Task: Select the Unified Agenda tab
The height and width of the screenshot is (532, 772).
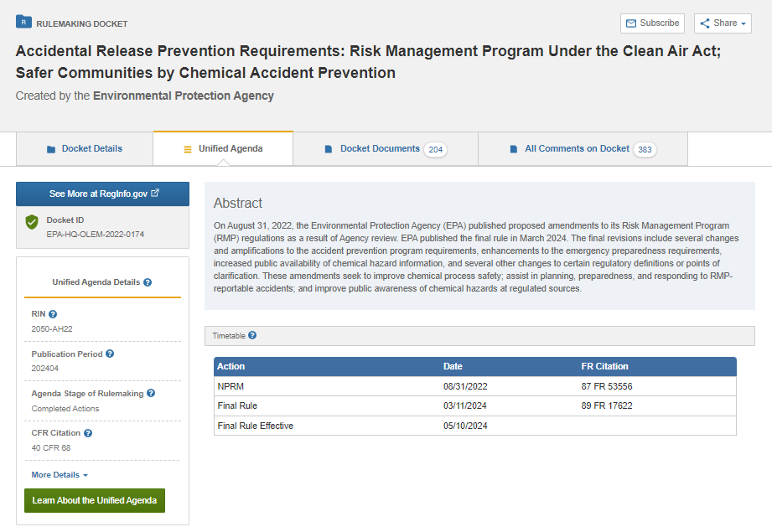Action: tap(223, 148)
